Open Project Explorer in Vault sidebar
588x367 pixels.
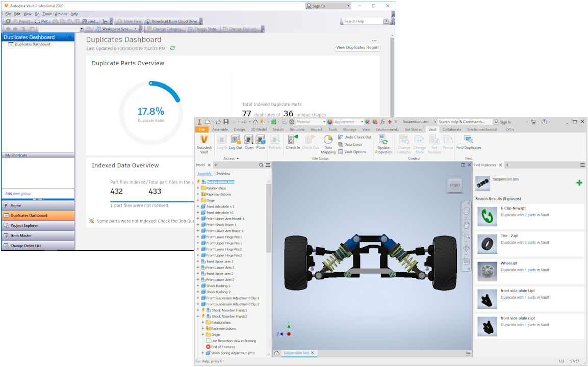(x=38, y=226)
